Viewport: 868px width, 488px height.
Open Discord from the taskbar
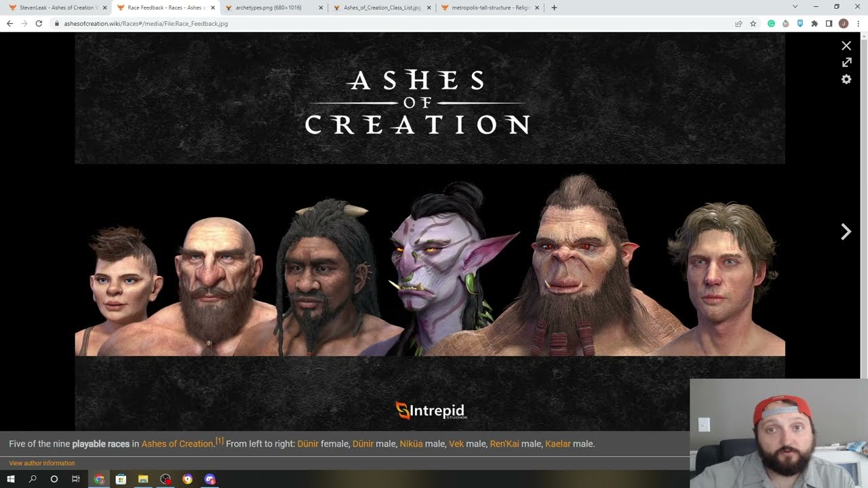(x=210, y=479)
